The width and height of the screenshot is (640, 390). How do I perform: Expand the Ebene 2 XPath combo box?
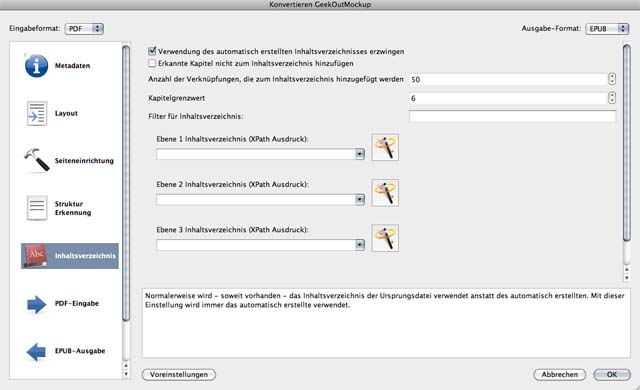[360, 199]
